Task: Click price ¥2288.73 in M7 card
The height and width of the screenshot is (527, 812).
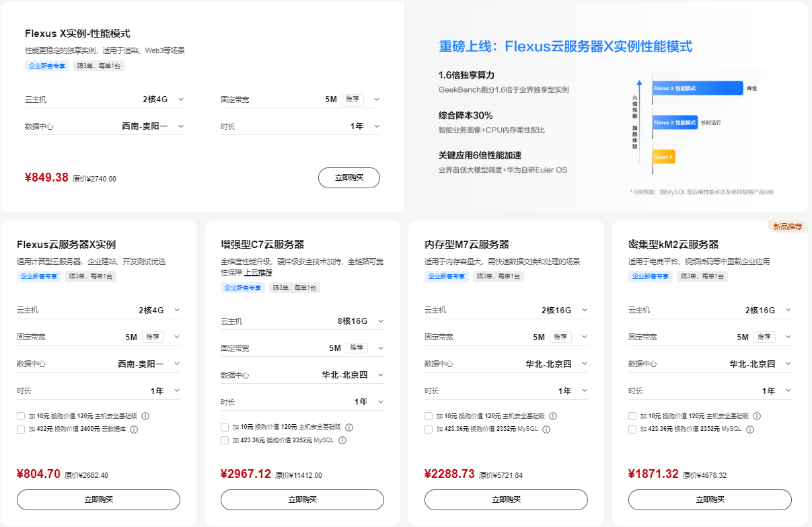Action: tap(449, 474)
